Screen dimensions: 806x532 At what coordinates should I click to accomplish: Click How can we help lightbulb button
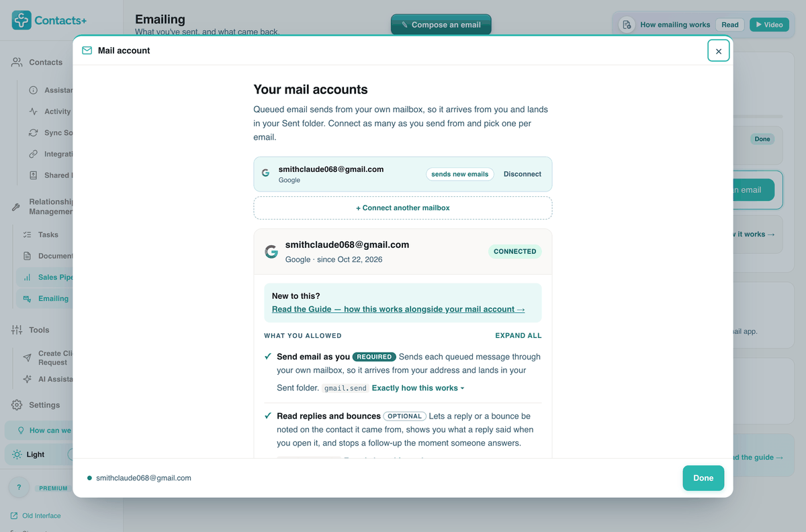coord(39,431)
